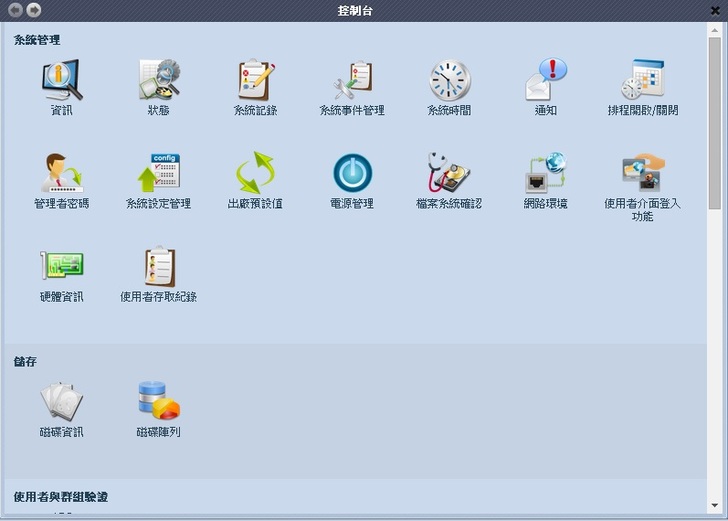The height and width of the screenshot is (521, 728).
Task: Click the scrollbar up arrow
Action: click(715, 30)
